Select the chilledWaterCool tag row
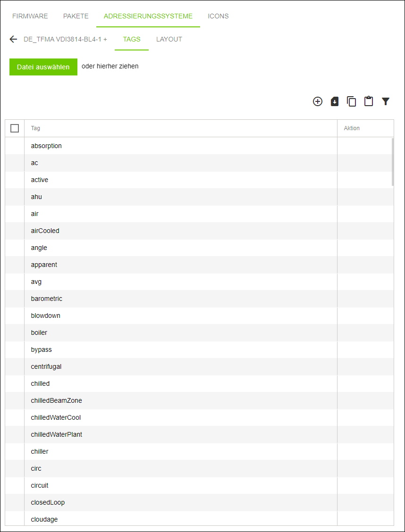The height and width of the screenshot is (532, 405). tap(199, 417)
